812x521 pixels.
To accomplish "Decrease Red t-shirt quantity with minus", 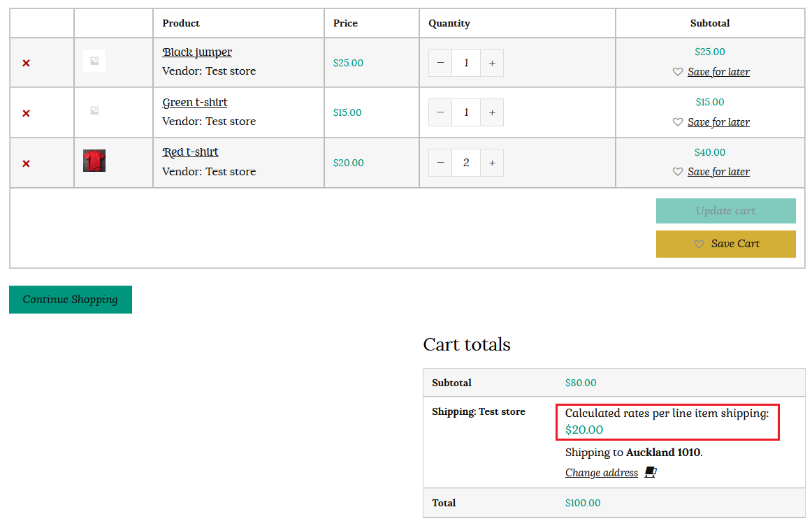I will [440, 163].
